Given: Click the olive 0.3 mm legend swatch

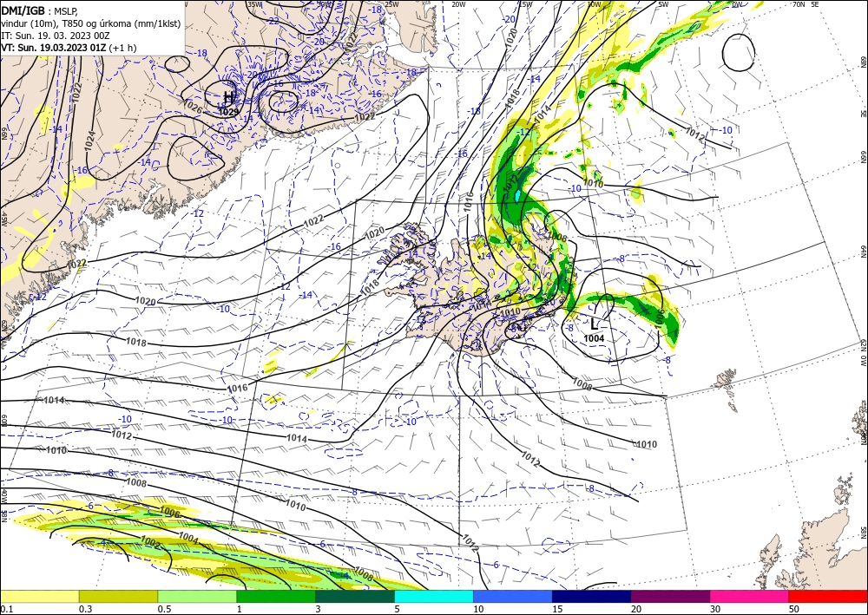Looking at the screenshot, I should pos(118,596).
